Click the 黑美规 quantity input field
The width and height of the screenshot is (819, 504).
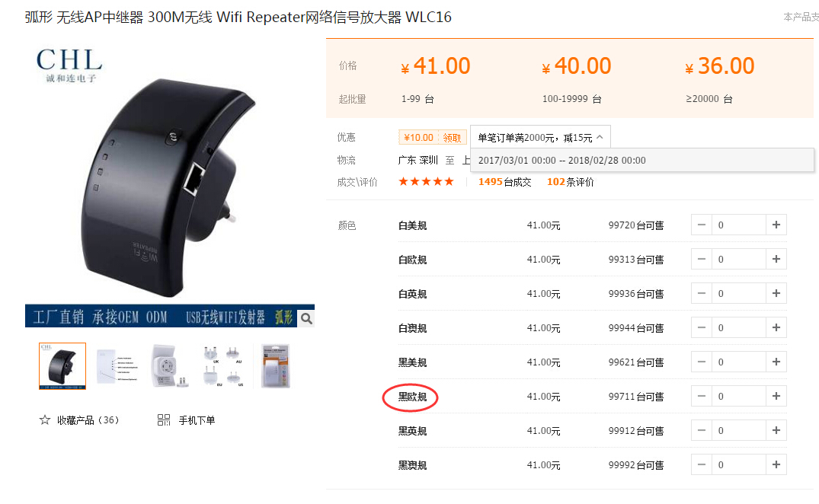739,362
